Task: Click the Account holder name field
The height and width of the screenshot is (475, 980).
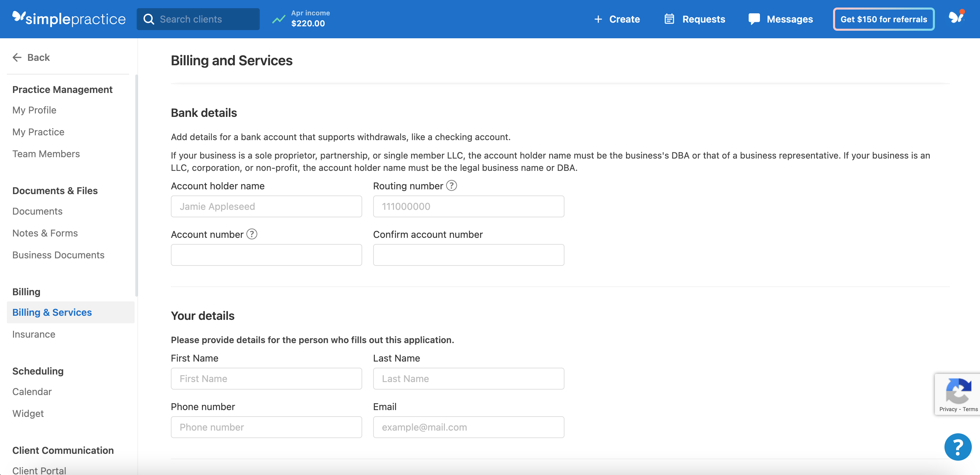Action: (266, 206)
